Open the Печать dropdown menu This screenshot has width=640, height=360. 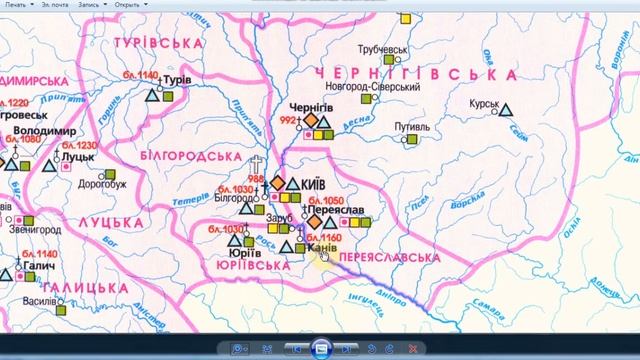[19, 5]
